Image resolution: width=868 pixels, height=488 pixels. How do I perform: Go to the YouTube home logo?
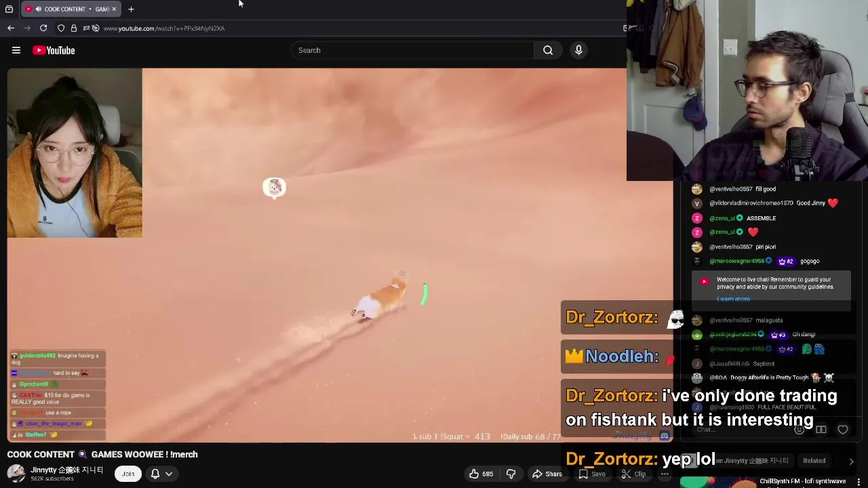coord(54,50)
